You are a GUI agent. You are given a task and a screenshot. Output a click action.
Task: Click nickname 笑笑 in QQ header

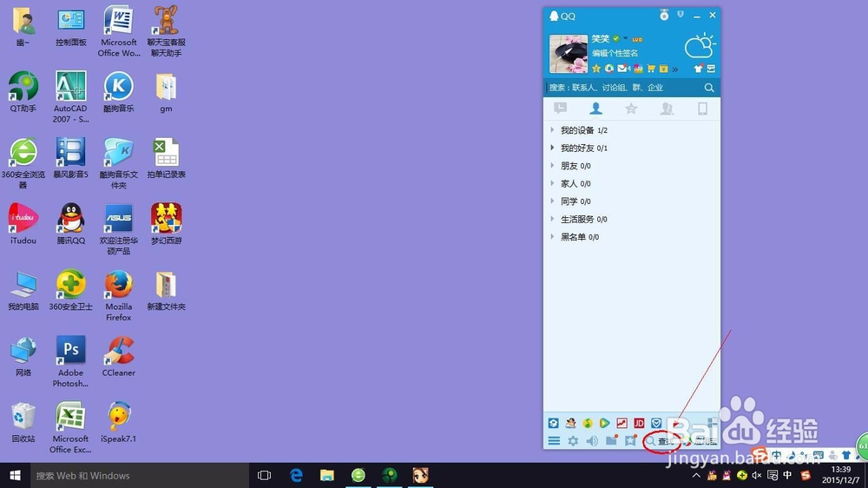click(600, 39)
